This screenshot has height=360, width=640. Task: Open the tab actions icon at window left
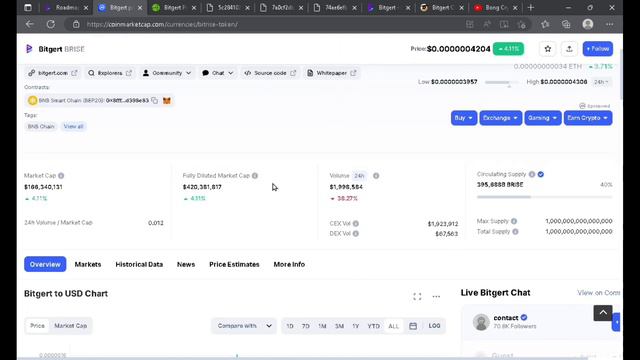coord(28,7)
